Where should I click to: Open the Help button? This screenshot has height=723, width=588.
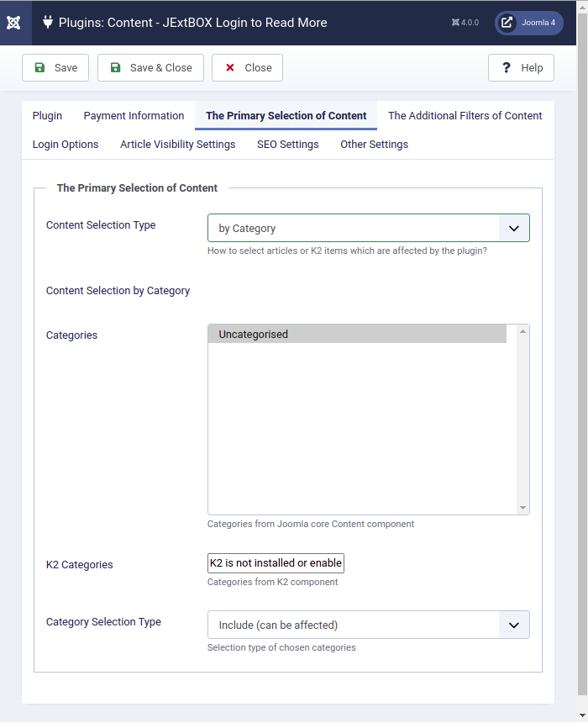point(521,68)
